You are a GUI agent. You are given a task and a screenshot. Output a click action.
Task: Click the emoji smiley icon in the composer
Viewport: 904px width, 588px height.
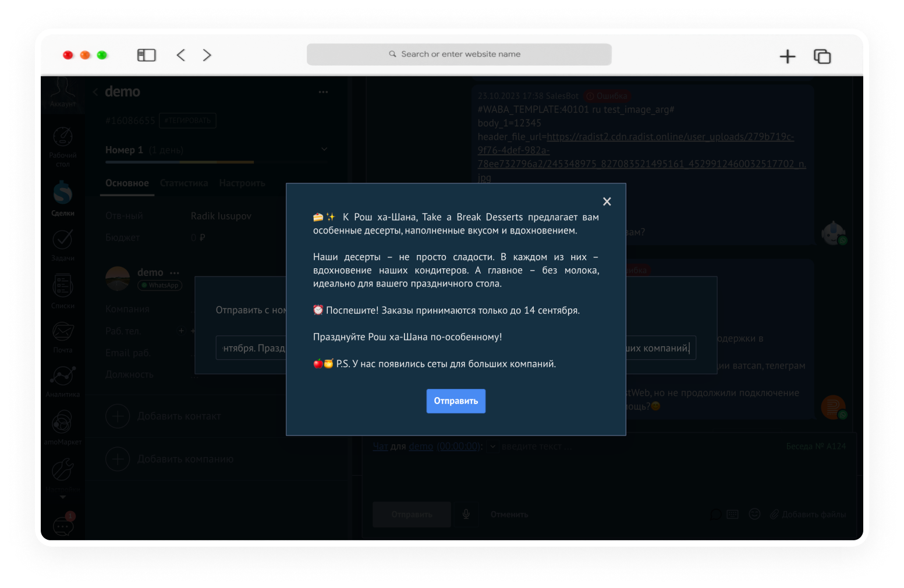pos(754,514)
